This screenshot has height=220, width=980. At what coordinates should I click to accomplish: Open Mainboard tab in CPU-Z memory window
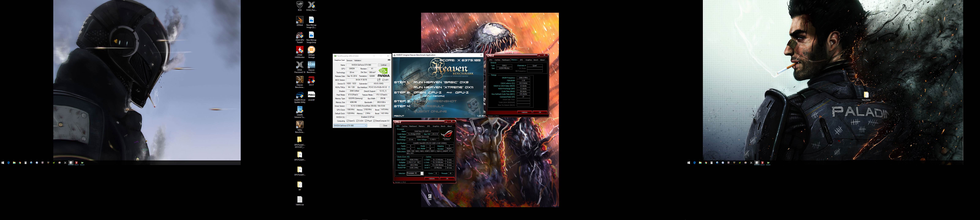point(506,60)
